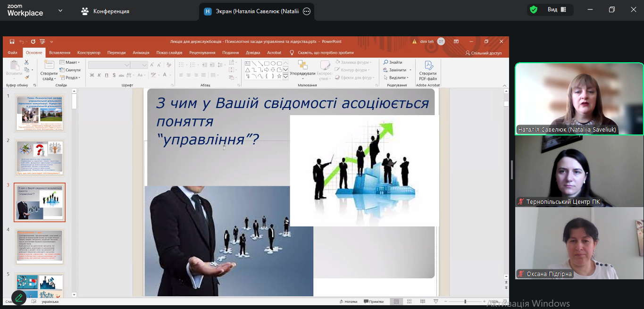The image size is (644, 309).
Task: Click the Find (Знайти) magnifier button
Action: click(393, 62)
